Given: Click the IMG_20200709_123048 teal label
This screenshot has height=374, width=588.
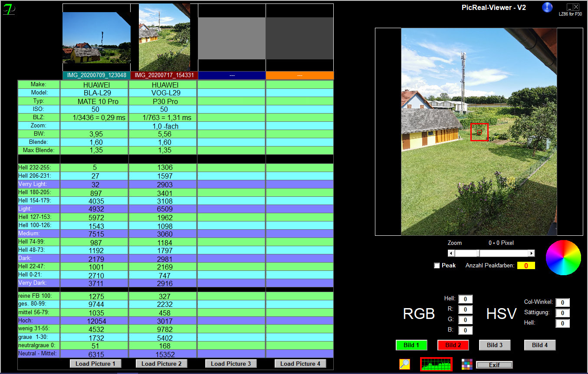Looking at the screenshot, I should pos(96,75).
